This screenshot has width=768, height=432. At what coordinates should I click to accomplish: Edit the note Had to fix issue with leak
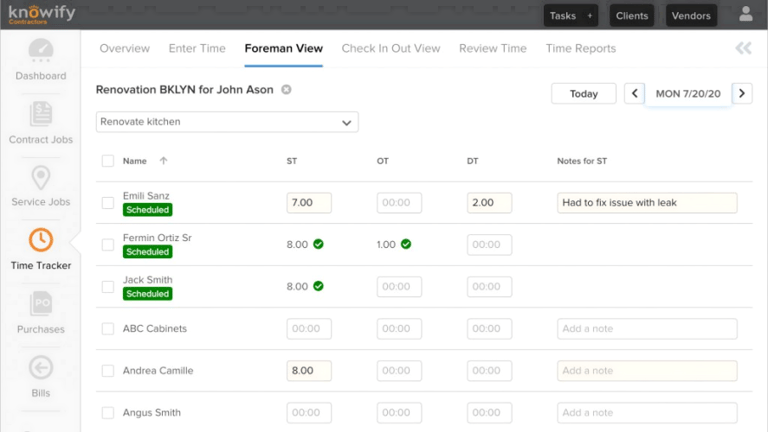click(x=647, y=203)
